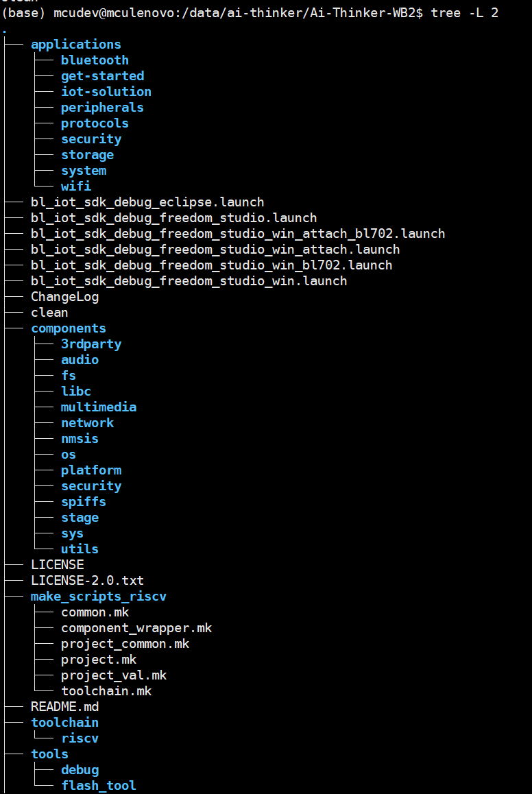The image size is (532, 794).
Task: Select the wifi folder under applications
Action: 76,187
